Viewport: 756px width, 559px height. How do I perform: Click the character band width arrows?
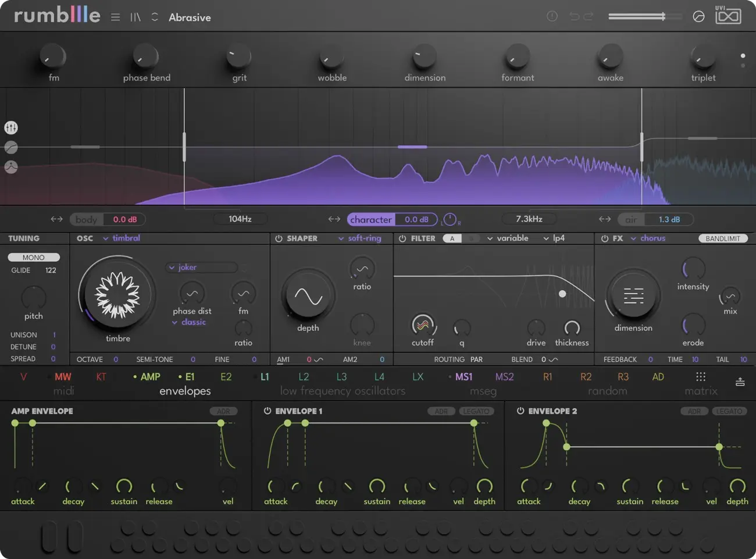coord(334,219)
